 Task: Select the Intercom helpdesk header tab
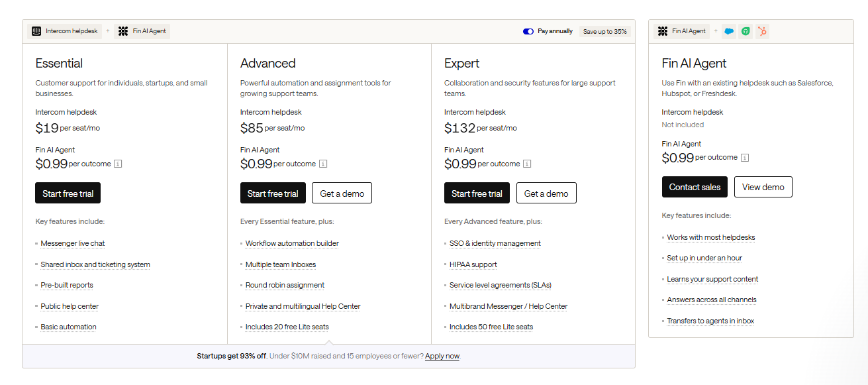(x=65, y=31)
